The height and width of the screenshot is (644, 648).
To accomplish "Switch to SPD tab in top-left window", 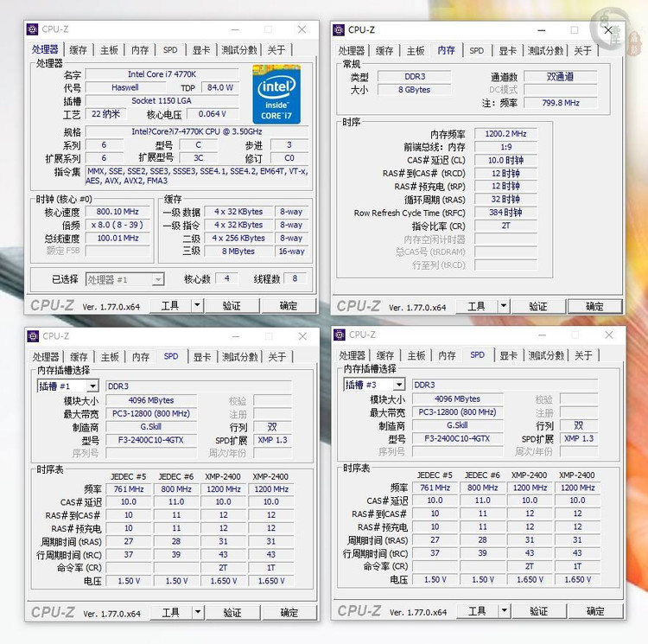I will click(170, 50).
